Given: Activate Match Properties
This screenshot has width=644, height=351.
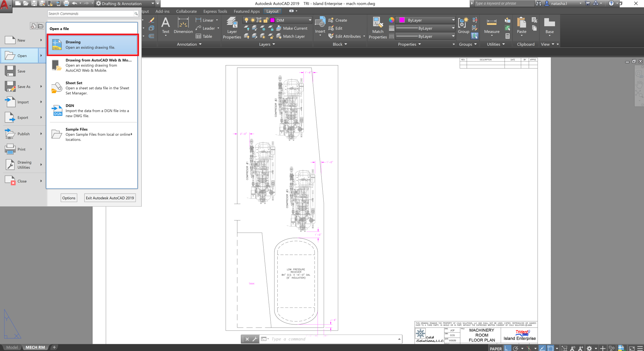Looking at the screenshot, I should [x=377, y=27].
